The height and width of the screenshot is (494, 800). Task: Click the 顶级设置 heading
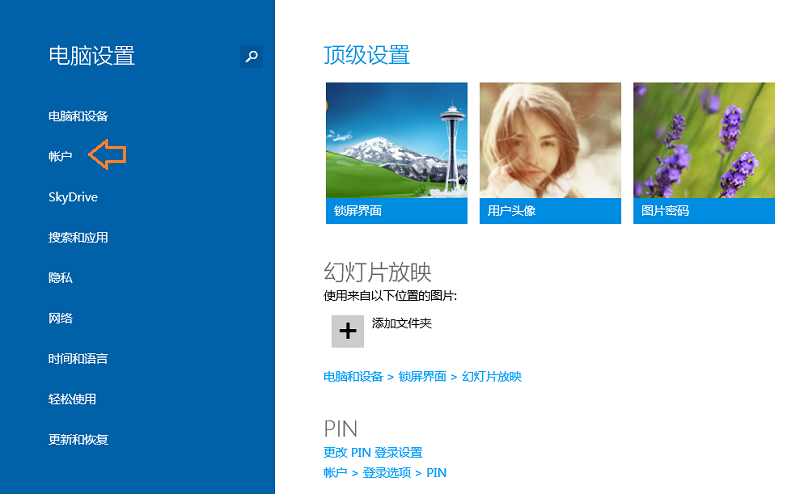tap(366, 55)
